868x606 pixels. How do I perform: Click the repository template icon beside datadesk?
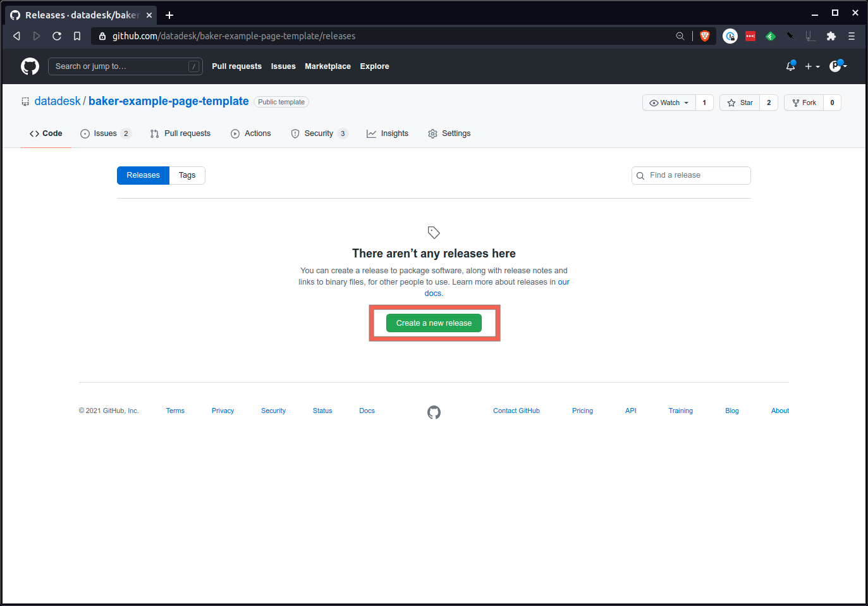pos(25,101)
